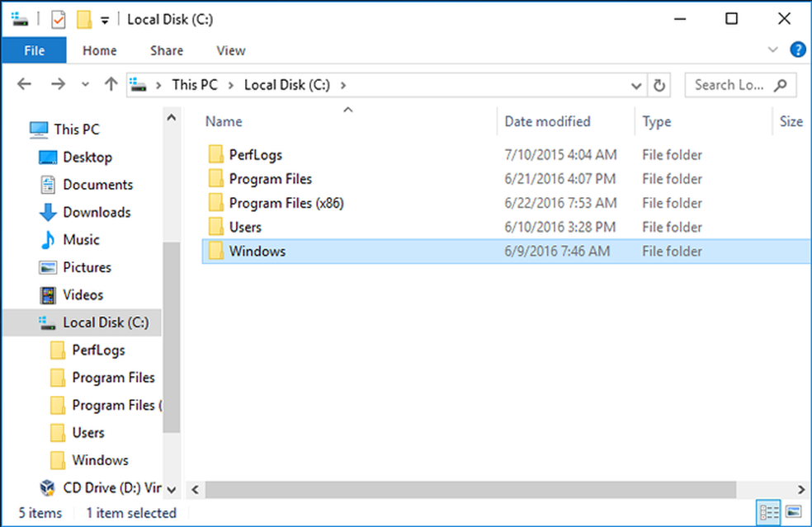
Task: Sort files by Date modified column
Action: point(547,121)
